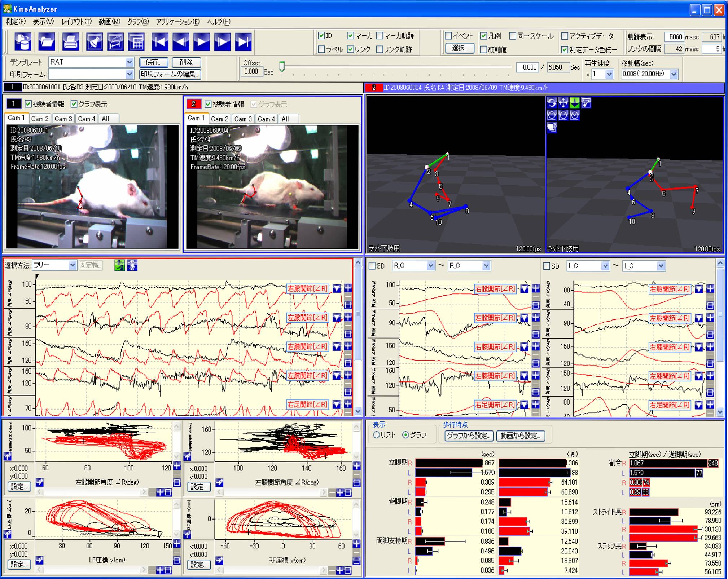Switch to Cam 3 tab in panel 1
This screenshot has height=579, width=728.
tap(63, 119)
